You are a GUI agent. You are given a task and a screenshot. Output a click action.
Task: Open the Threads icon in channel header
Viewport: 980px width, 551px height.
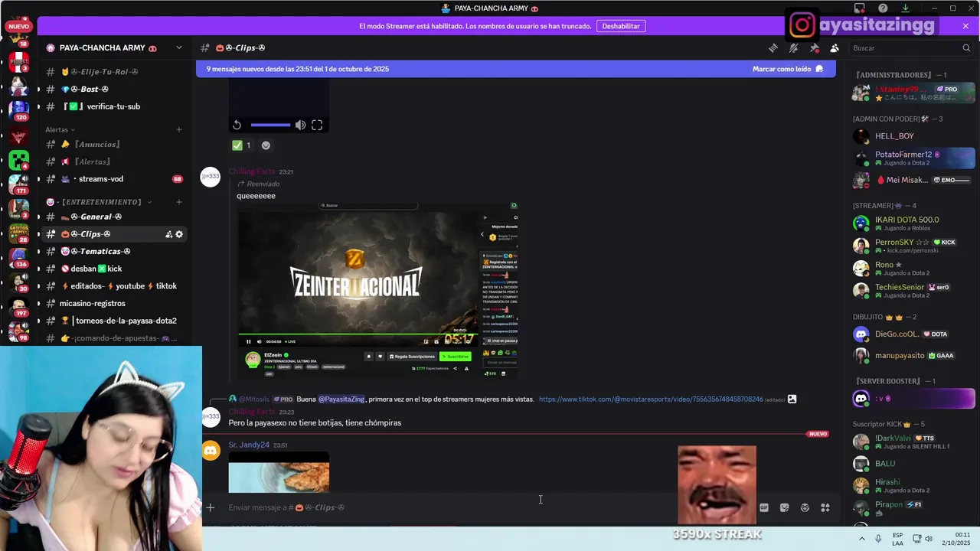point(773,47)
